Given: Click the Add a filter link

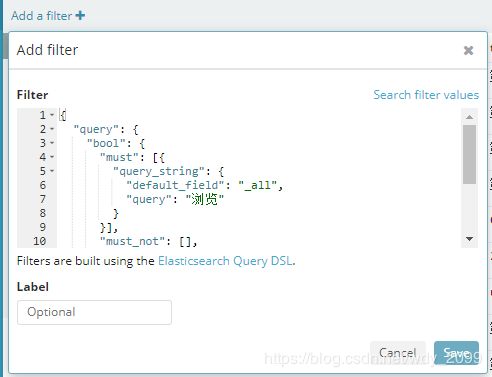Looking at the screenshot, I should click(41, 16).
